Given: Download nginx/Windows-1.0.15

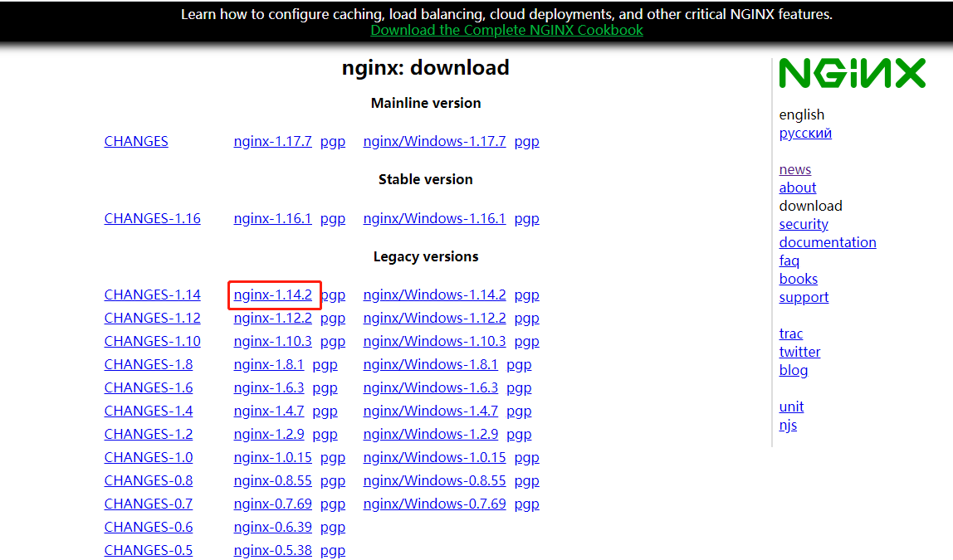Looking at the screenshot, I should click(434, 457).
